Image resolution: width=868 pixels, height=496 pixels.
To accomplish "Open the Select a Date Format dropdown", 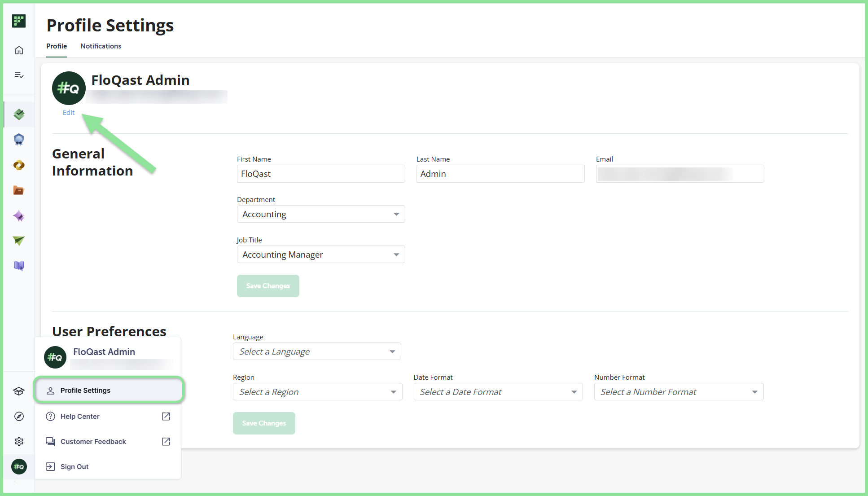I will pyautogui.click(x=498, y=392).
